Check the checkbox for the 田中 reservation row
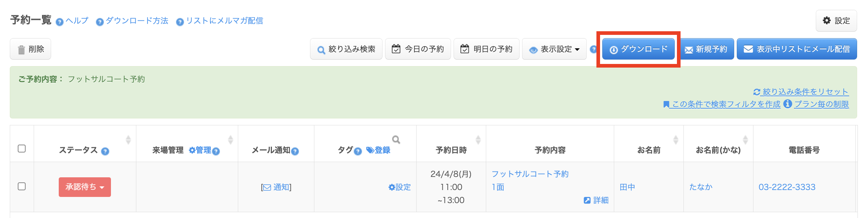The image size is (868, 218). coord(22,186)
